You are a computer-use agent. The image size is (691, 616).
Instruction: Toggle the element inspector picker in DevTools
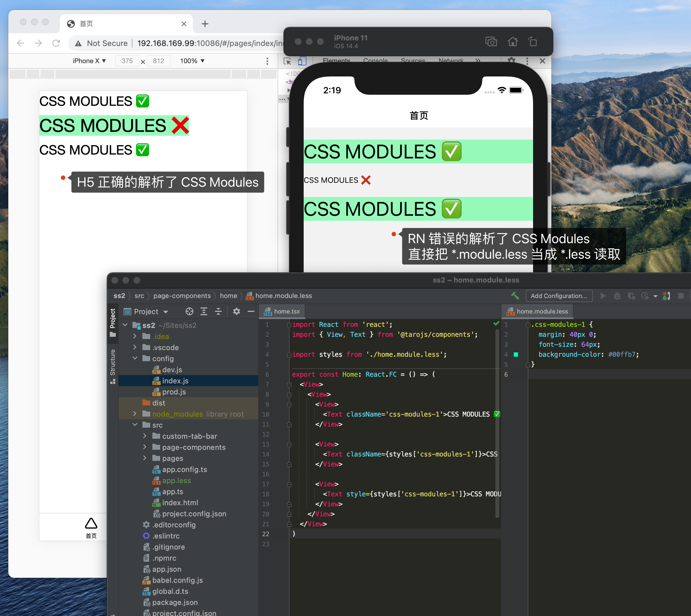[x=287, y=61]
